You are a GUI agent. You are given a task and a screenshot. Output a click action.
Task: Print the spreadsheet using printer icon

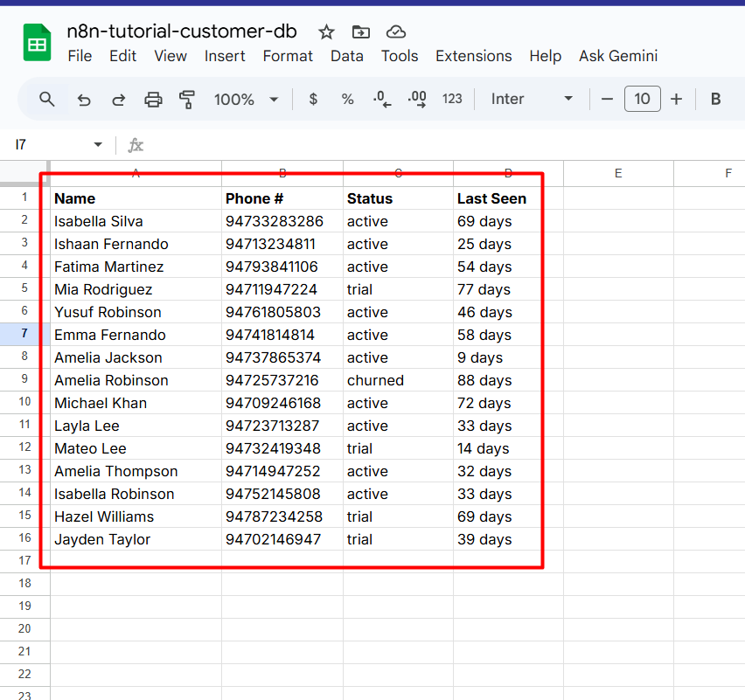(x=153, y=100)
